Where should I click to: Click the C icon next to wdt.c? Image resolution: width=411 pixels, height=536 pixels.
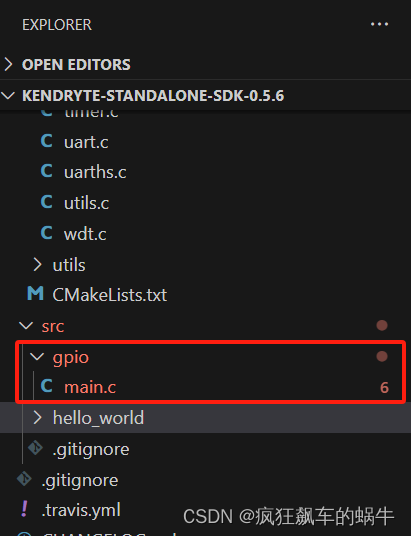(47, 233)
